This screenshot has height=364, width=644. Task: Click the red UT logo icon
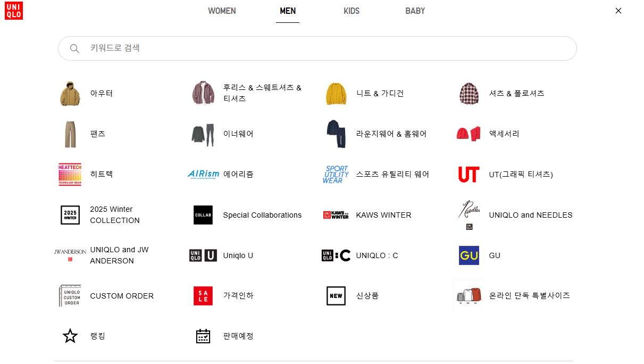coord(469,175)
